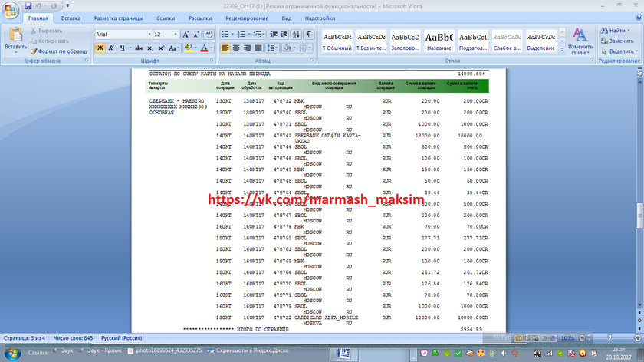Toggle Italic (К) formatting
644x362 pixels.
[x=111, y=48]
